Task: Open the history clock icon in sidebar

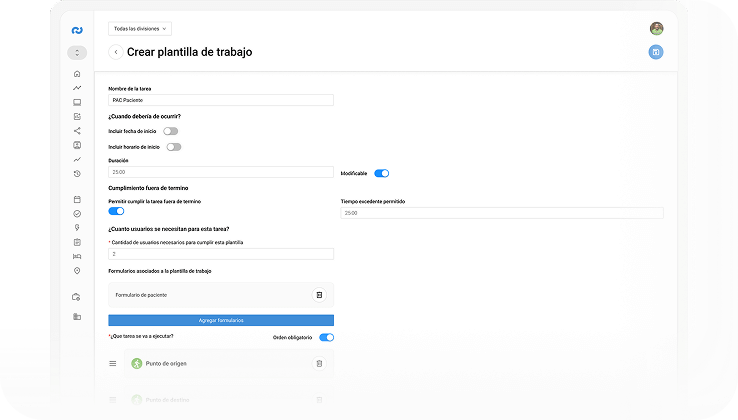Action: click(x=77, y=174)
